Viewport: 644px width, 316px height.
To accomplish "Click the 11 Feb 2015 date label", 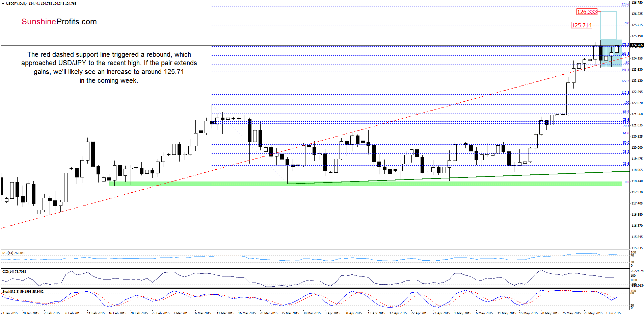I will pos(96,313).
